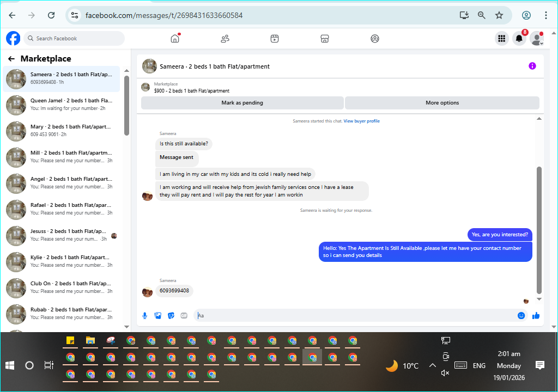558x392 pixels.
Task: Open the notifications bell
Action: click(x=519, y=39)
